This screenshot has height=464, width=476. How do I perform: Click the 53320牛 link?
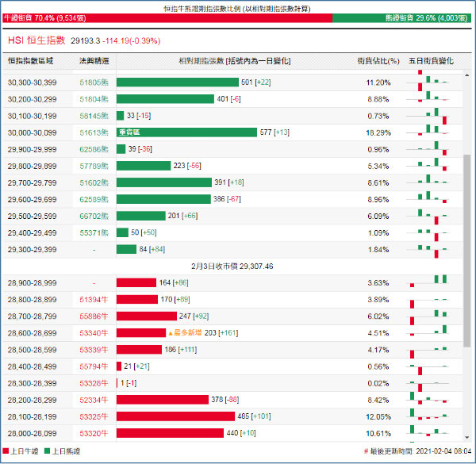coord(94,433)
